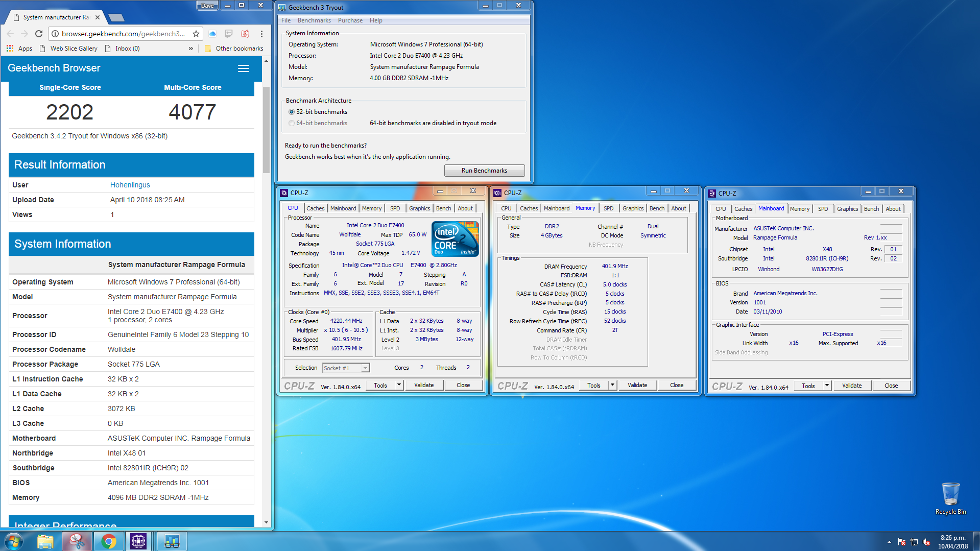Open Chrome's three-dot menu
The width and height of the screenshot is (980, 551).
click(x=261, y=34)
